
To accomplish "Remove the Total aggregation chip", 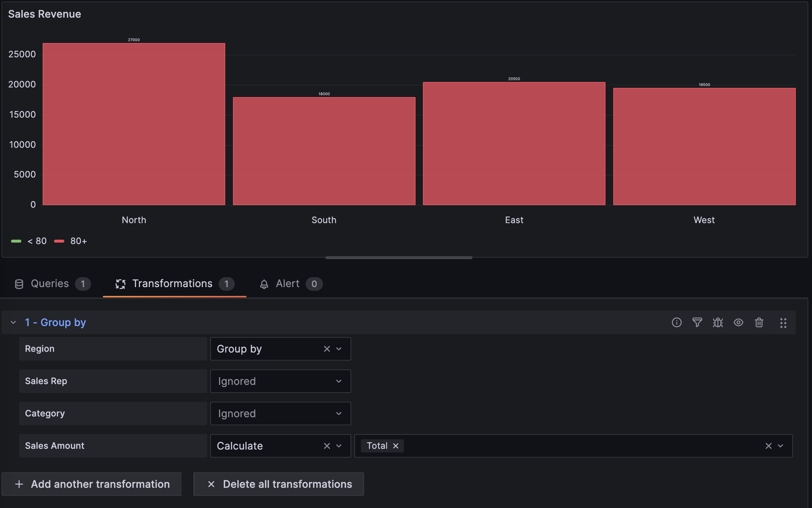I will coord(395,446).
